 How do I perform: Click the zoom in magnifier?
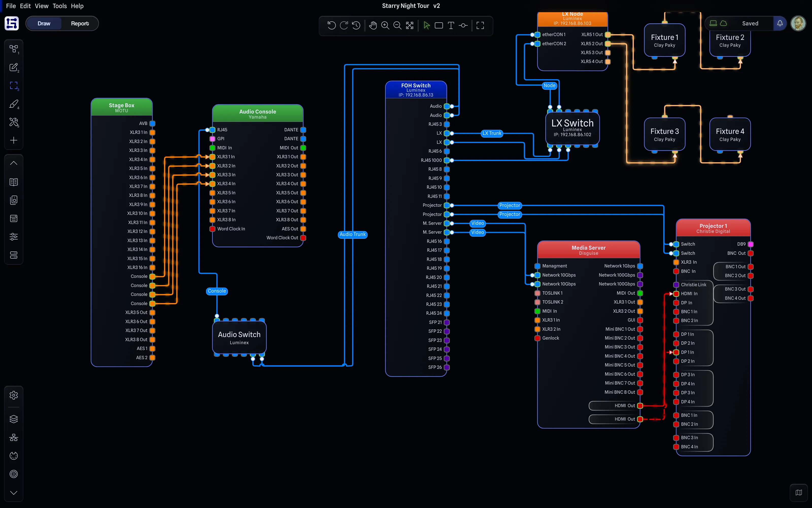pos(385,26)
